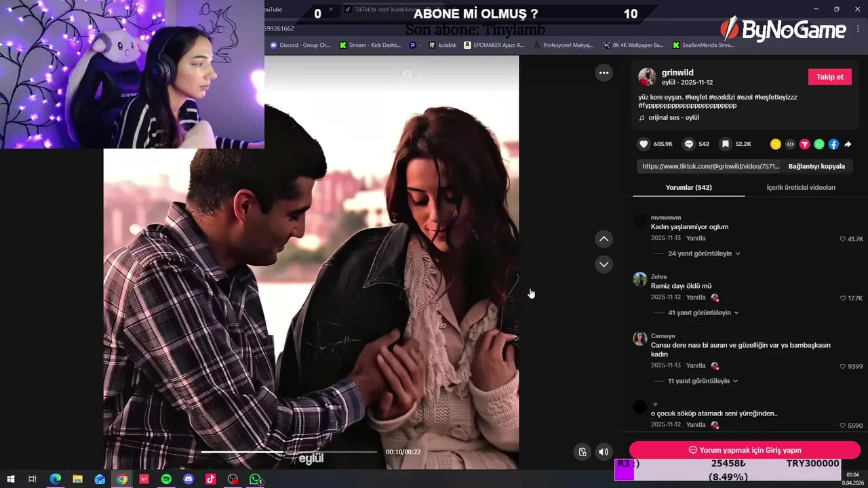The height and width of the screenshot is (488, 868).
Task: Click grinwild username text
Action: point(677,73)
